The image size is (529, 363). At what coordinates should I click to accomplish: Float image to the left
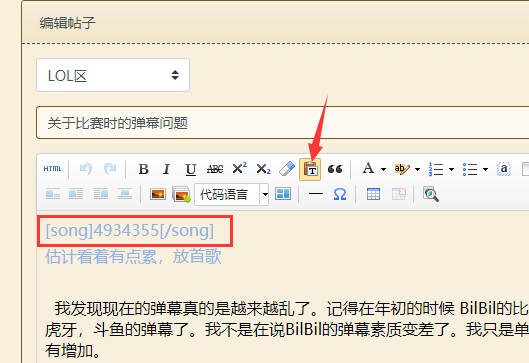click(76, 194)
